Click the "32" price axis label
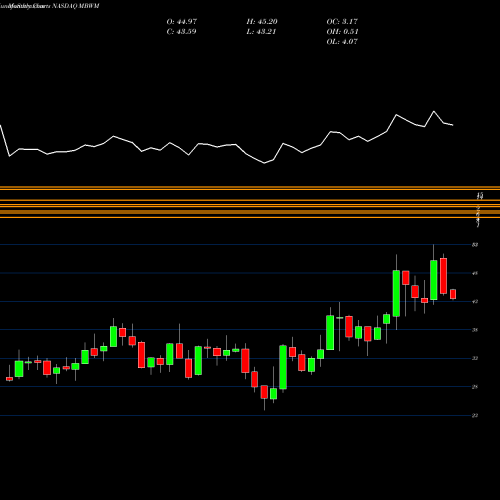Screen dimensions: 500x500 click(x=475, y=358)
